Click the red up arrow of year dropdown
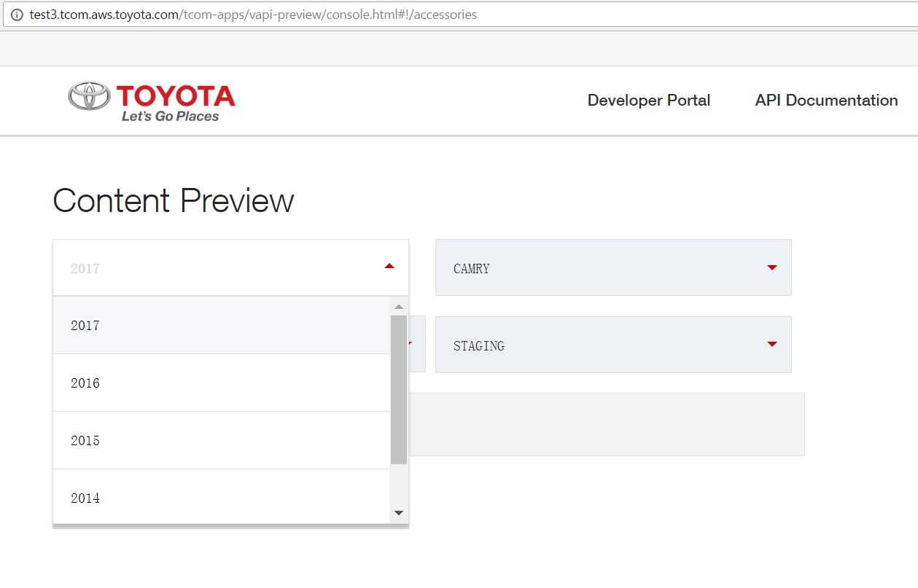The image size is (918, 588). pyautogui.click(x=389, y=267)
